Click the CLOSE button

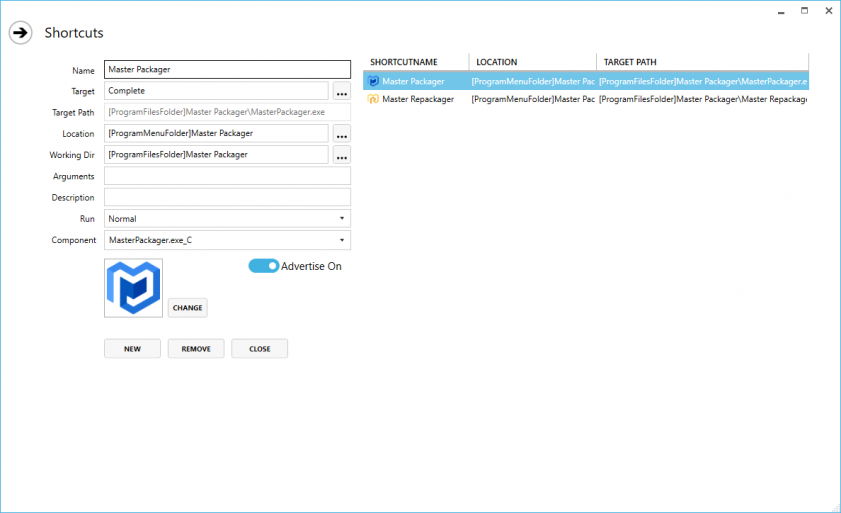(260, 349)
